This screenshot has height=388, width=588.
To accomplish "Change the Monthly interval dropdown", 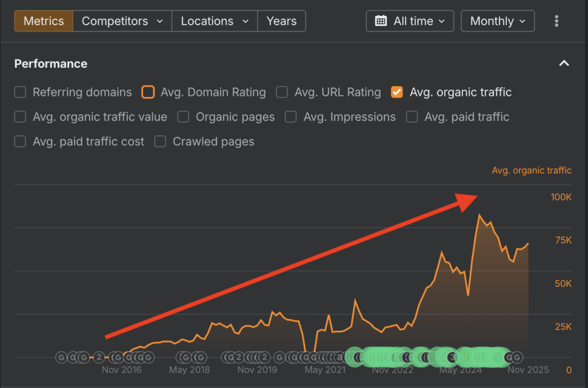I will [497, 21].
